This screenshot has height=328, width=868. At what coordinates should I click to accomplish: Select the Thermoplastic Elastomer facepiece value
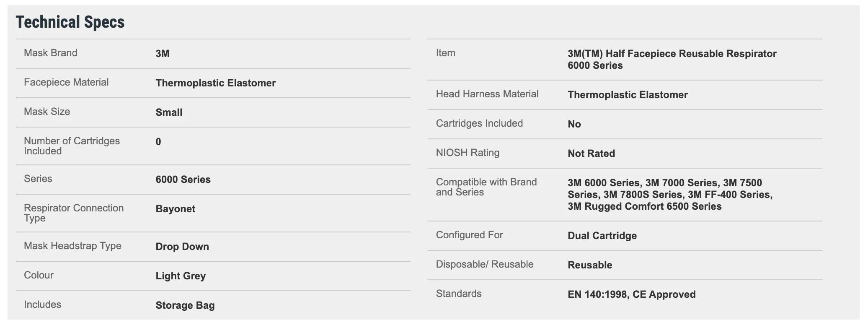point(216,83)
